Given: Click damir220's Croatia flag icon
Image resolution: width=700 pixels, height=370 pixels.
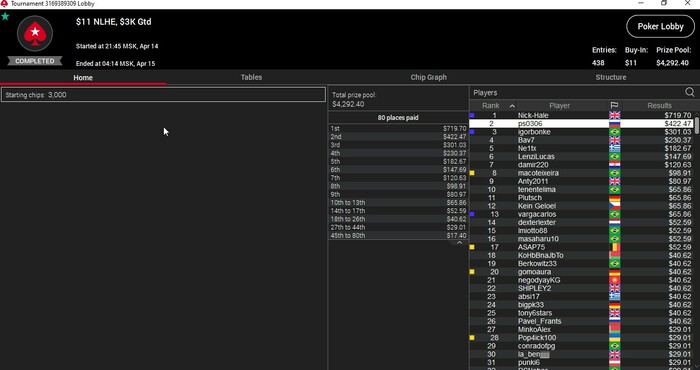Looking at the screenshot, I should 615,165.
